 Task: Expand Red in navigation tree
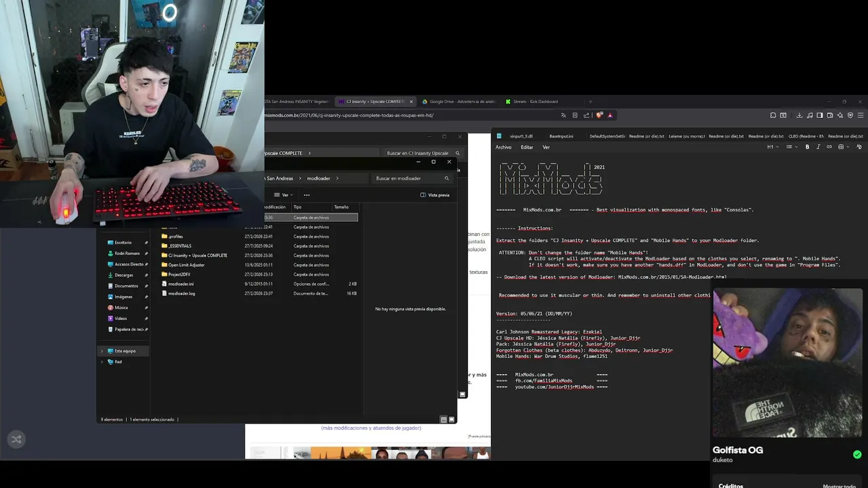click(102, 362)
